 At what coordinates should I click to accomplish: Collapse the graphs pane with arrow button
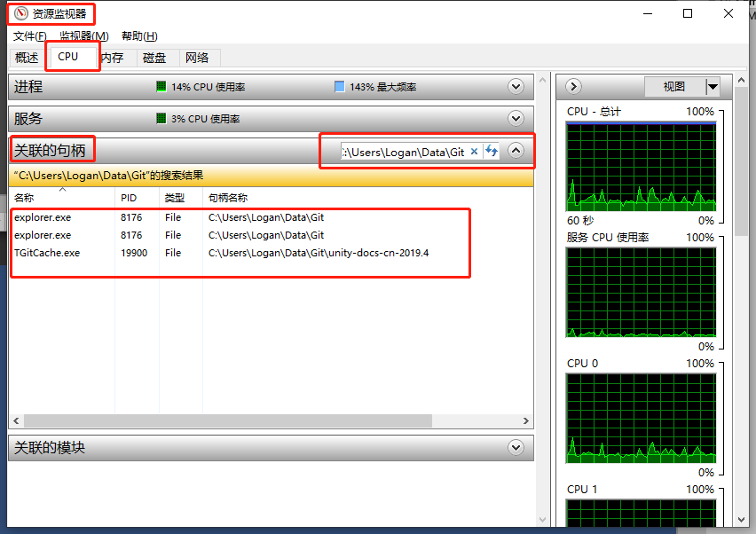(x=573, y=86)
